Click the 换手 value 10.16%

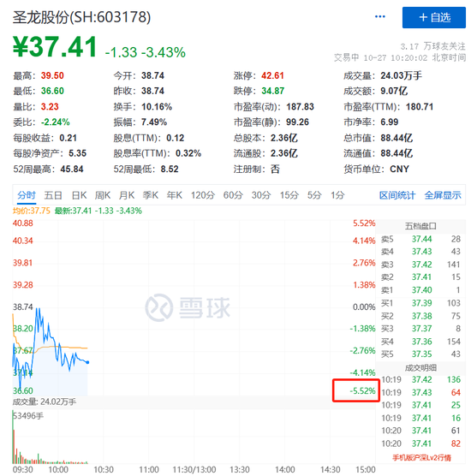coord(157,107)
